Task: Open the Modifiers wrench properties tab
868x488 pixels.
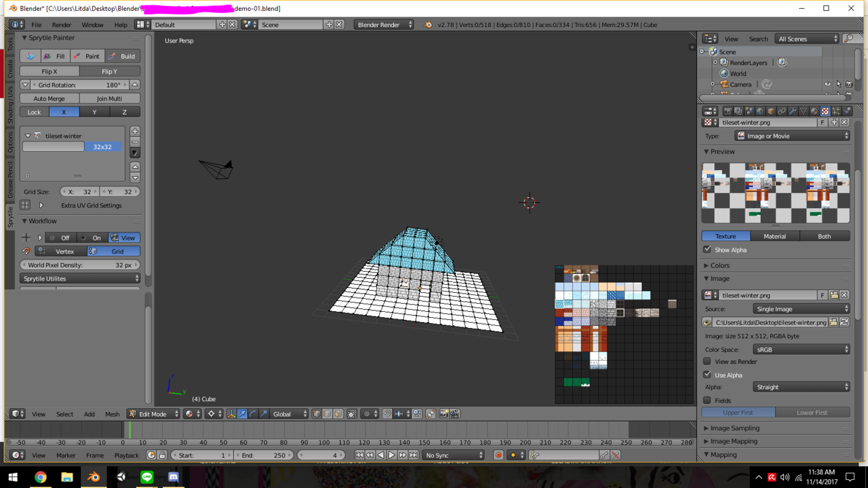Action: pos(793,111)
